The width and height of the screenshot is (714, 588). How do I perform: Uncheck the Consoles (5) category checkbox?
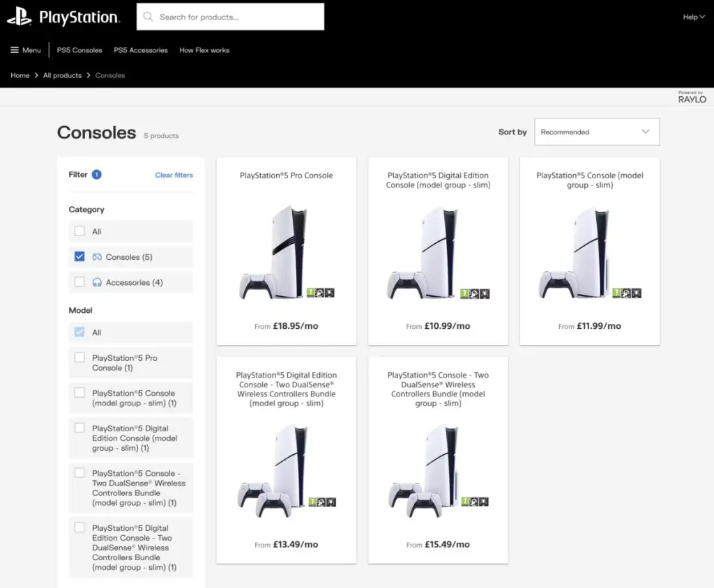pyautogui.click(x=79, y=257)
